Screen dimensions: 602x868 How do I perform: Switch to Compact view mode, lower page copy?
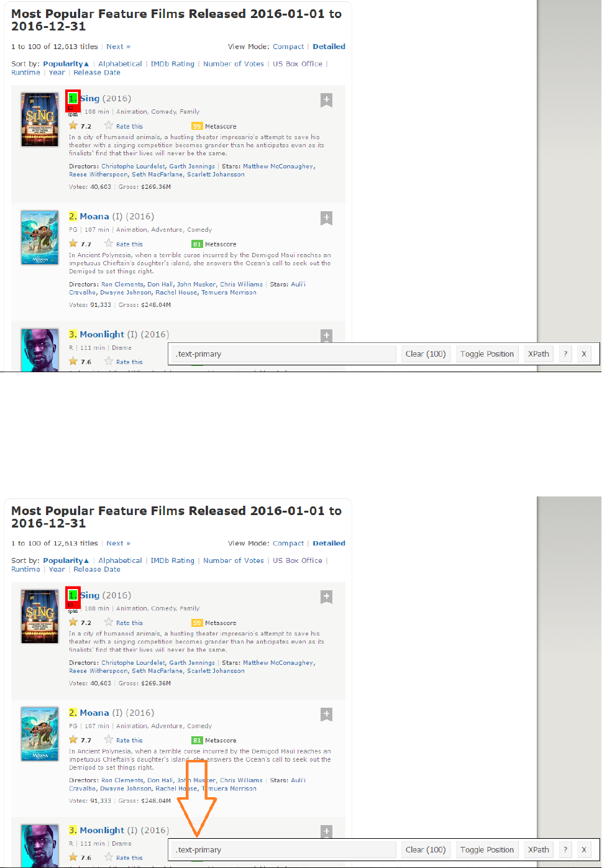[288, 543]
